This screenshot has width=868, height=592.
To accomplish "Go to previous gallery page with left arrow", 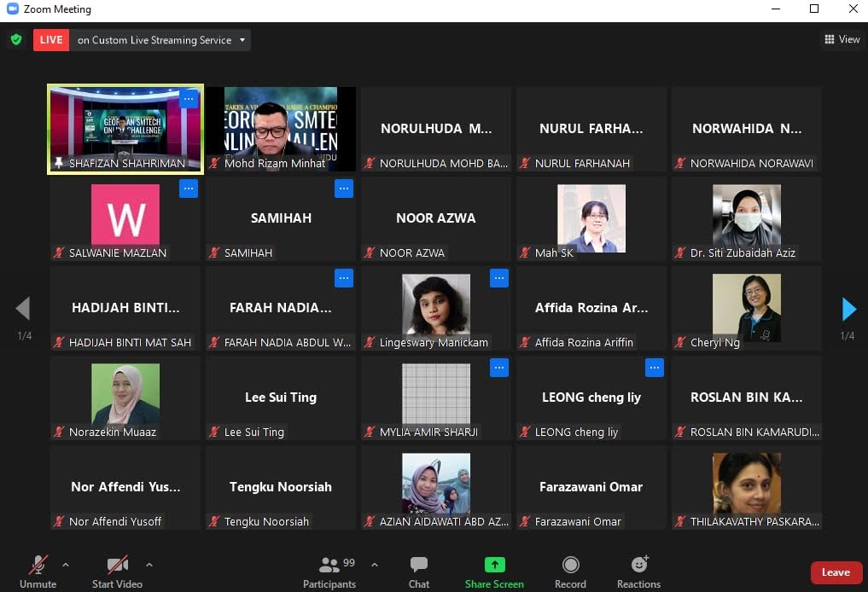I will coord(23,309).
